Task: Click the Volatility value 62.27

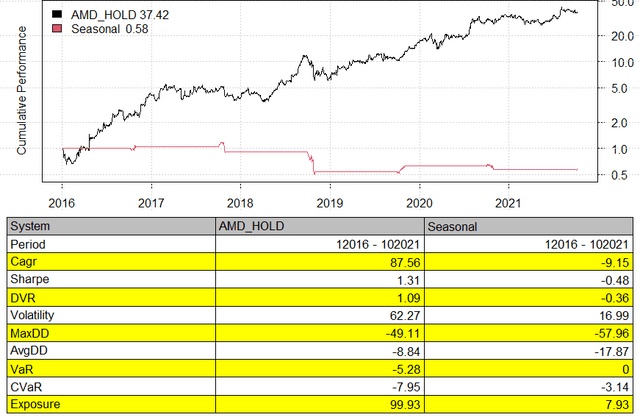Action: (405, 316)
